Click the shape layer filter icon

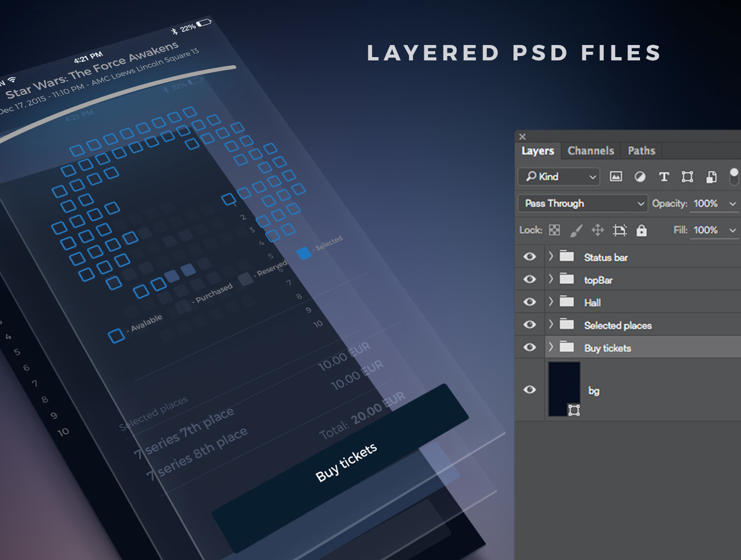(687, 176)
